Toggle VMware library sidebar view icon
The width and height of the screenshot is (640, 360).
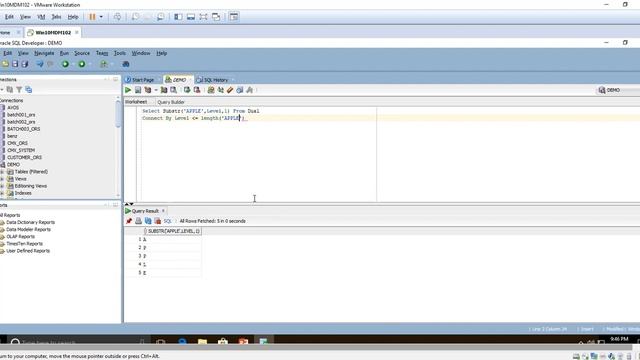(178, 17)
